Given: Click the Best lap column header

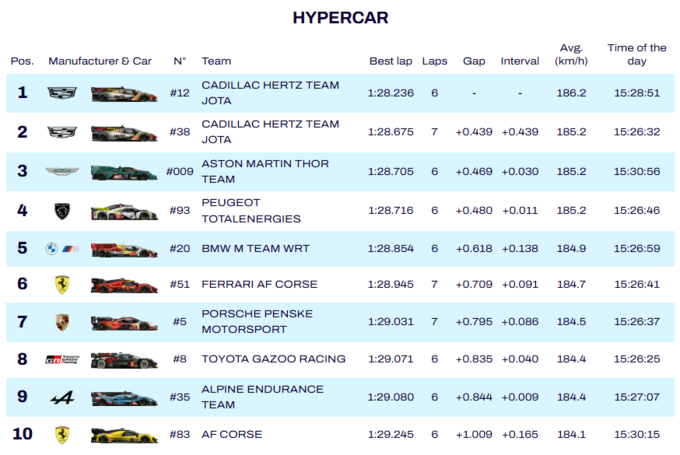Looking at the screenshot, I should tap(390, 61).
